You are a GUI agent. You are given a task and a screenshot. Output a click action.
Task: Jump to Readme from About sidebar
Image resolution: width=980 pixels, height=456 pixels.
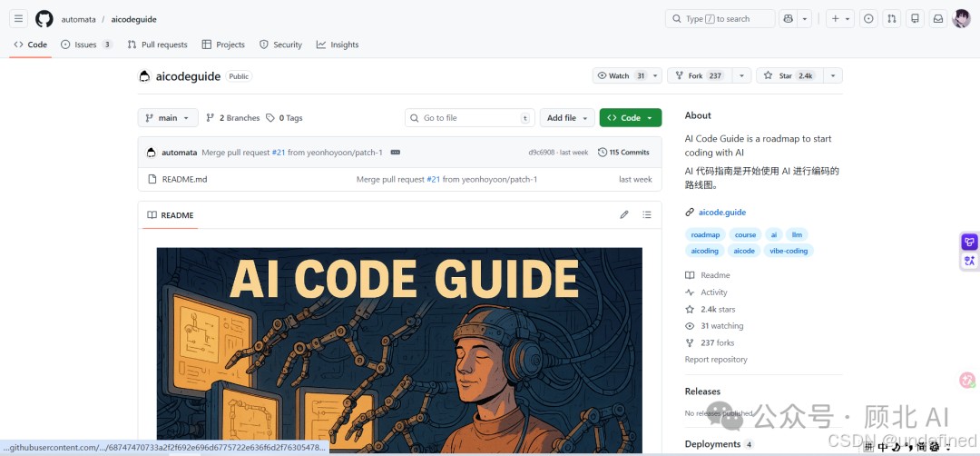coord(708,275)
